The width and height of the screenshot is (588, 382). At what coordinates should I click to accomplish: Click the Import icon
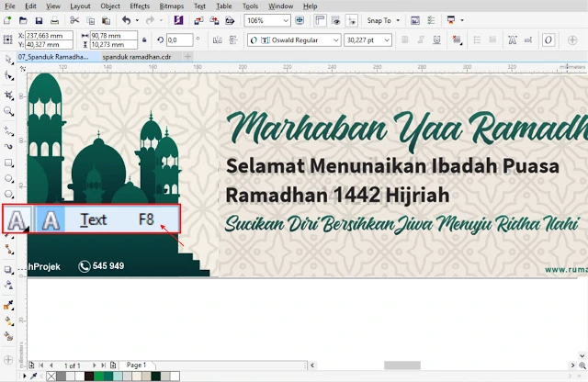pos(198,20)
